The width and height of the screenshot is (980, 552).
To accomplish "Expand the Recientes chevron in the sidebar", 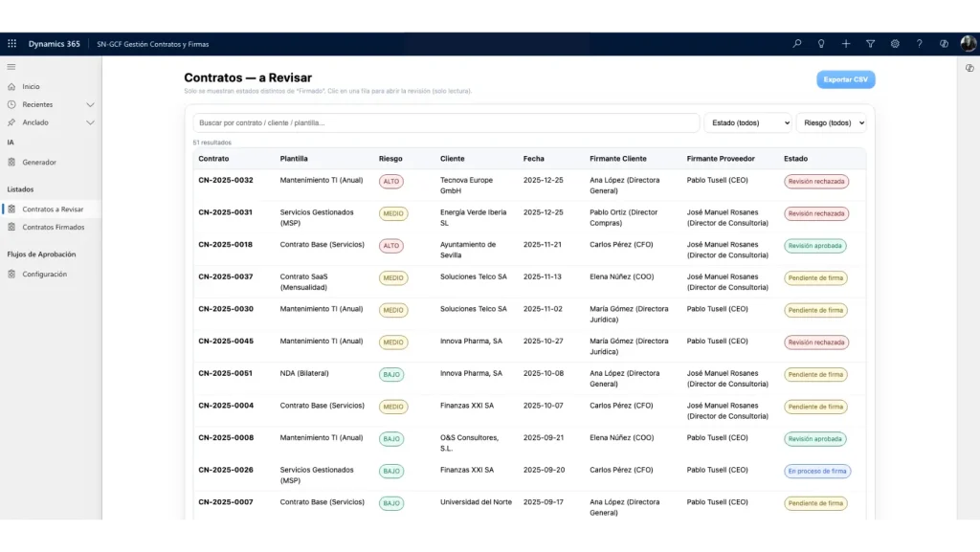I will [x=90, y=104].
